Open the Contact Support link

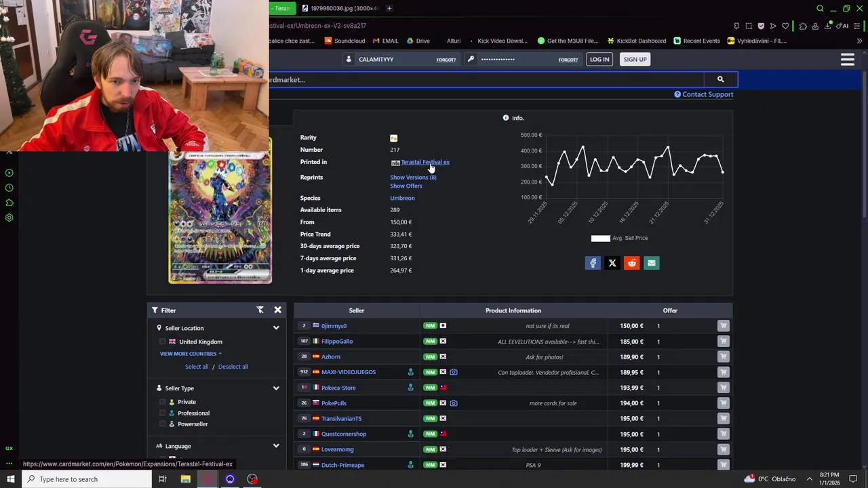click(x=703, y=94)
